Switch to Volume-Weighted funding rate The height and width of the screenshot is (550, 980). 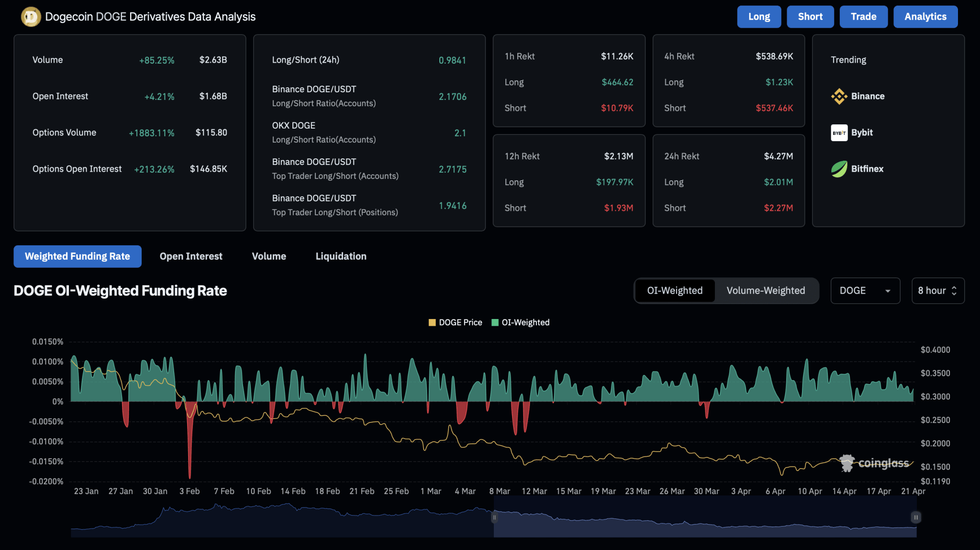[x=766, y=291]
